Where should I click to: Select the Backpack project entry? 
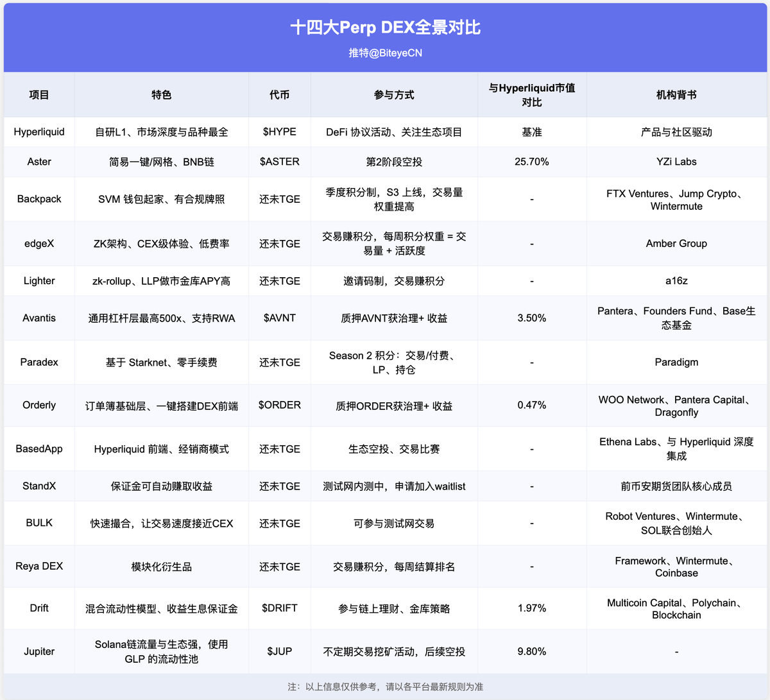click(x=39, y=199)
